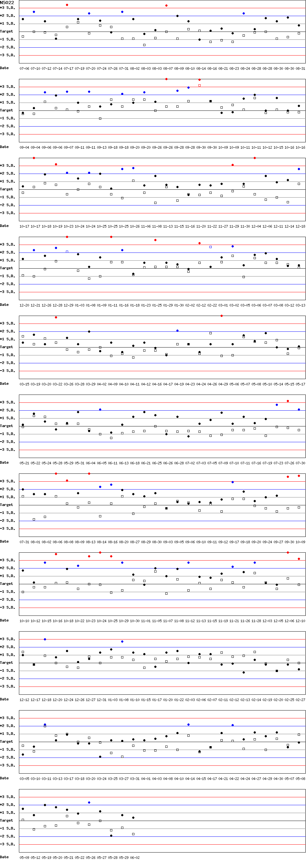Click the red outlier point above 08-07

(166, 6)
